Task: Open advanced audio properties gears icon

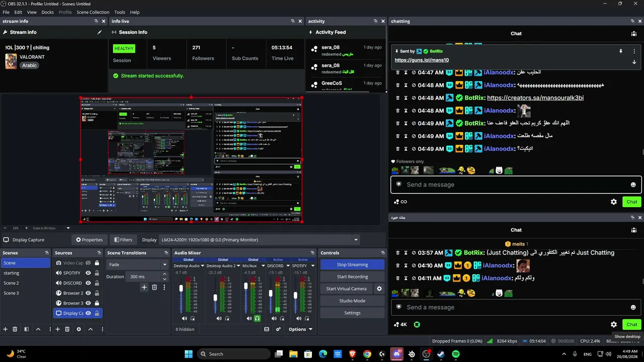Action: [x=278, y=329]
